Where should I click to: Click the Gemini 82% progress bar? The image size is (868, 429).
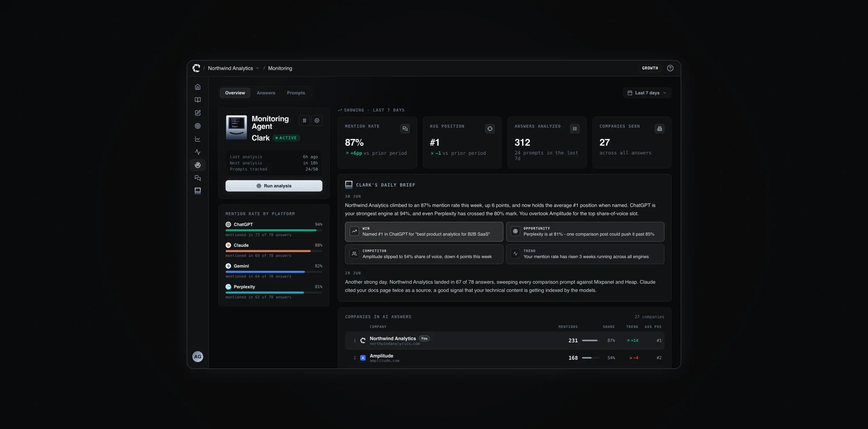click(x=274, y=272)
